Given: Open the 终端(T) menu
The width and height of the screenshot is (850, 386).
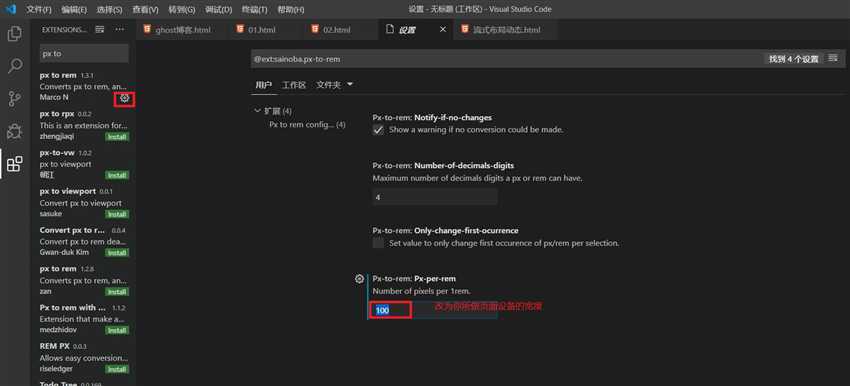Looking at the screenshot, I should click(254, 10).
